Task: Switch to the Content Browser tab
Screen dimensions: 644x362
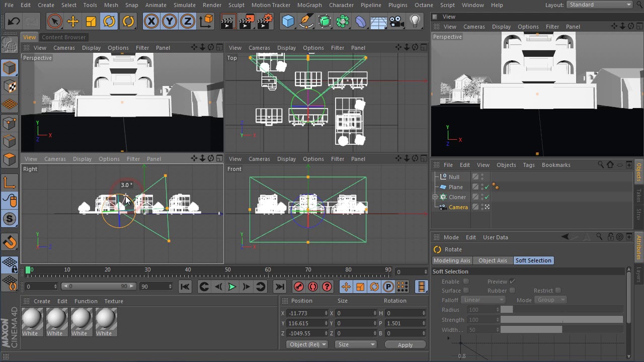Action: 63,37
